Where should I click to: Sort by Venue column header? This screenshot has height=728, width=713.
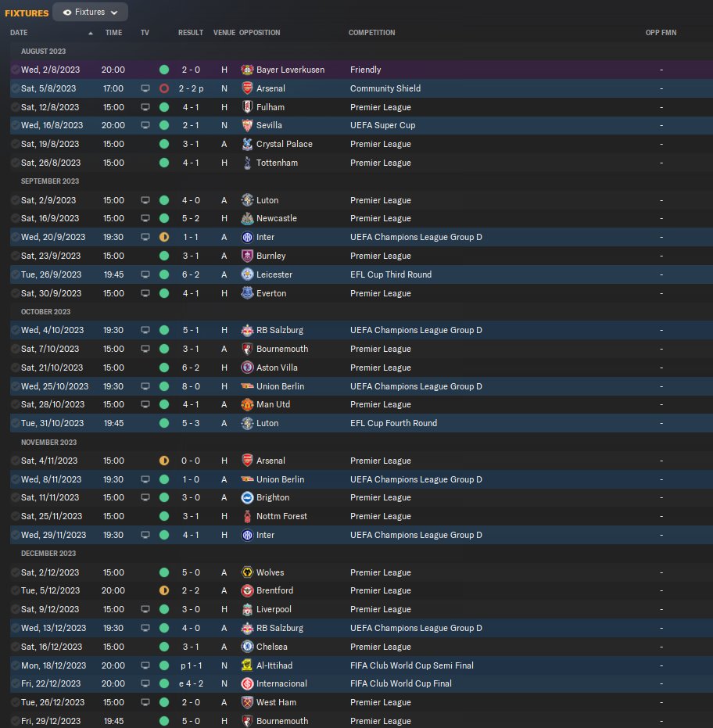[224, 33]
